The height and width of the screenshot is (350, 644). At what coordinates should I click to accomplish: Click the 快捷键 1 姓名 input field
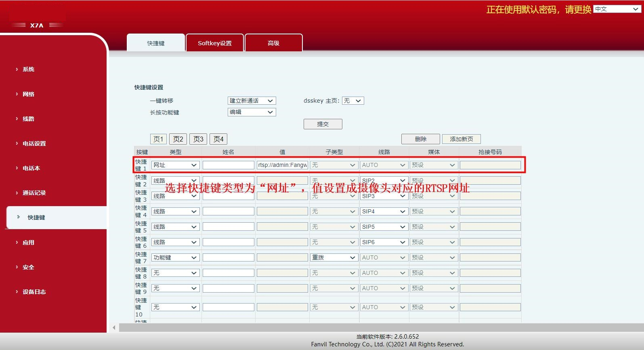(228, 165)
